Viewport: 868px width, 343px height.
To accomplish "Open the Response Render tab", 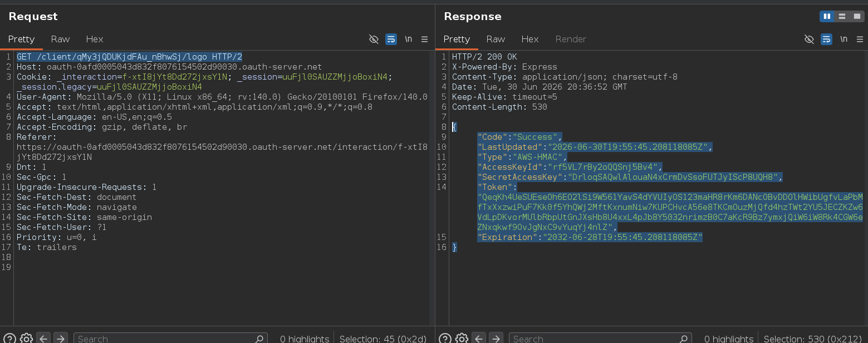I will click(x=571, y=39).
